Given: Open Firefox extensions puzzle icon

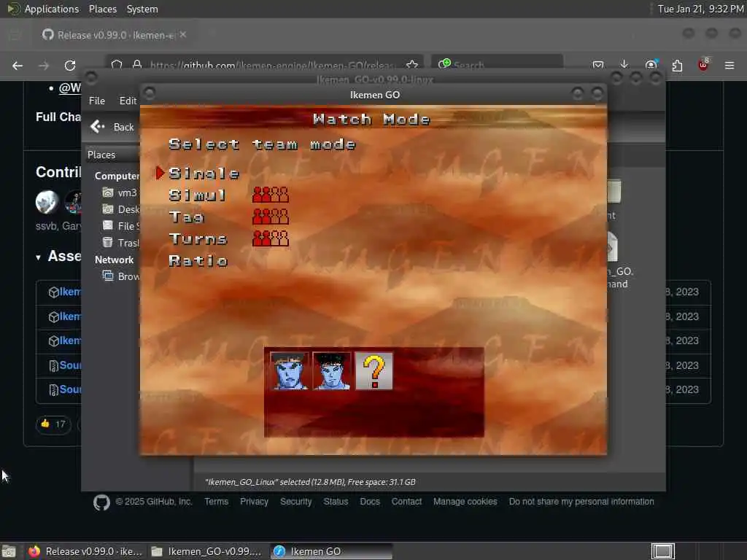Looking at the screenshot, I should (x=677, y=66).
